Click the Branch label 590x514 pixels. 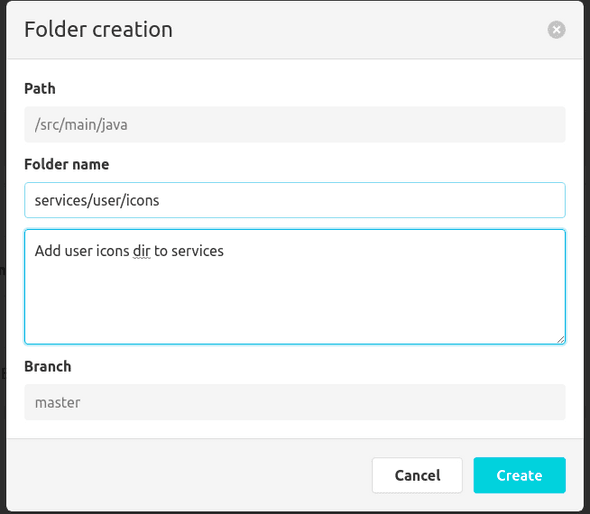click(x=47, y=366)
